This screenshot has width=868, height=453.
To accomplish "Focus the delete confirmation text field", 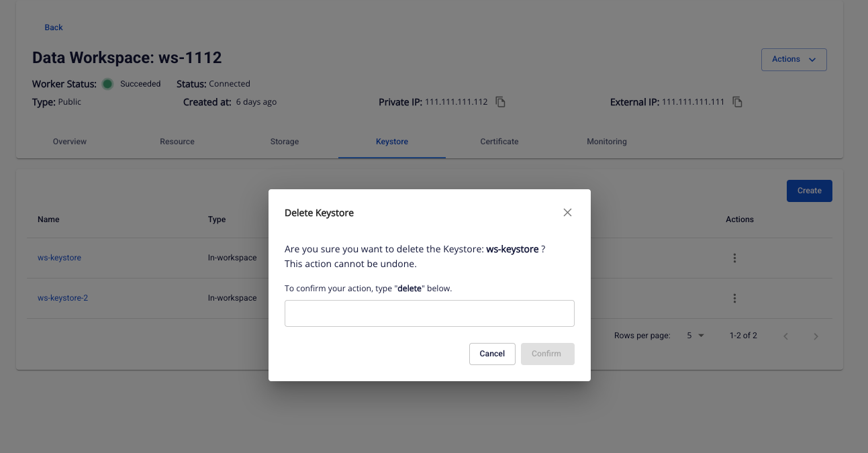I will coord(430,313).
